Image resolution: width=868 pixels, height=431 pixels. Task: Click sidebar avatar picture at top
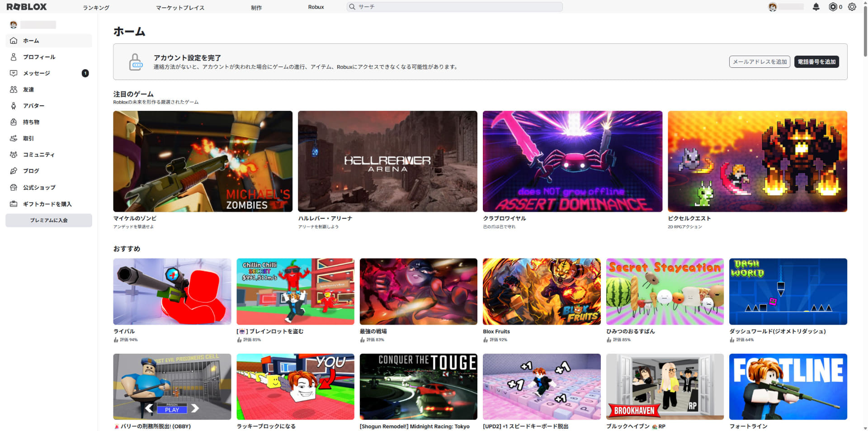14,25
